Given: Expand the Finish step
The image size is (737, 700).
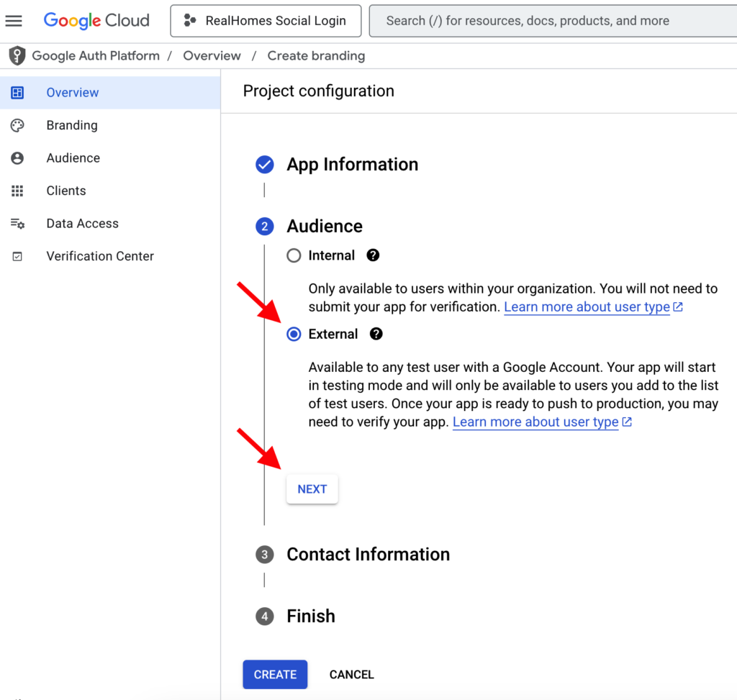Looking at the screenshot, I should [311, 617].
